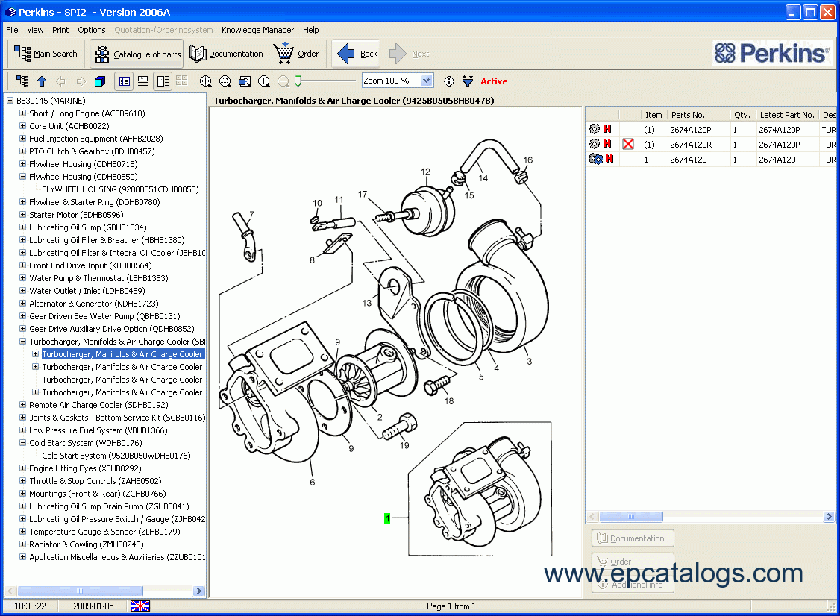
Task: Click the Main Search toolbar button
Action: 46,54
